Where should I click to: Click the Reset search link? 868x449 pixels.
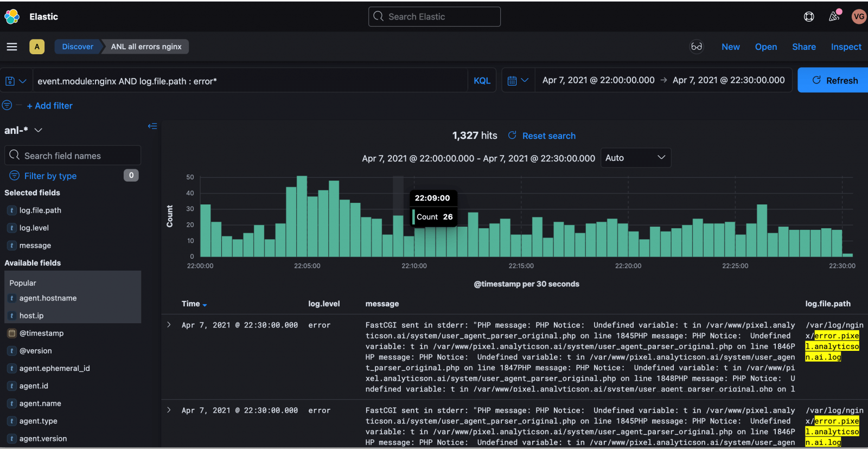(x=549, y=136)
